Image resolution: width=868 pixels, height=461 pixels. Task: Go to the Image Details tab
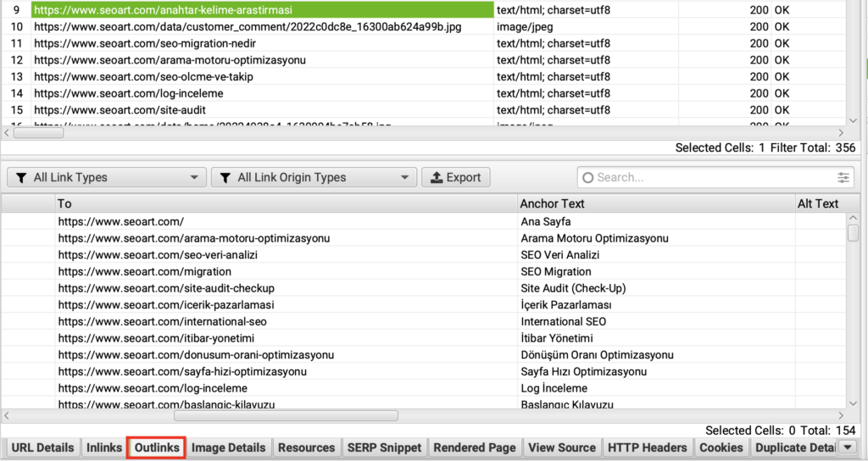click(x=228, y=447)
